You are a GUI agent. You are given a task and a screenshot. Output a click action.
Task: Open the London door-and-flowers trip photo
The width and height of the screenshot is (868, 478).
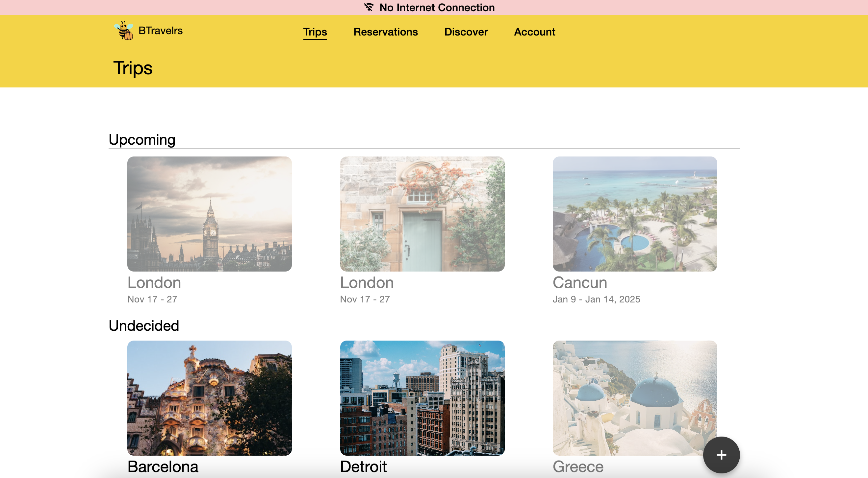[x=422, y=214]
